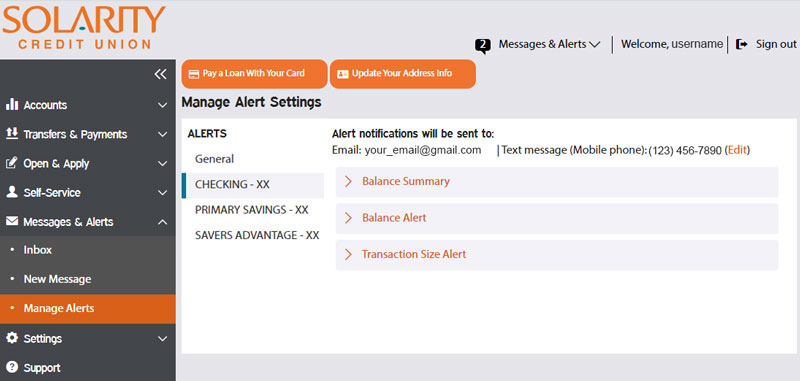Click the credit card icon on Pay a Loan
The image size is (800, 381).
193,74
